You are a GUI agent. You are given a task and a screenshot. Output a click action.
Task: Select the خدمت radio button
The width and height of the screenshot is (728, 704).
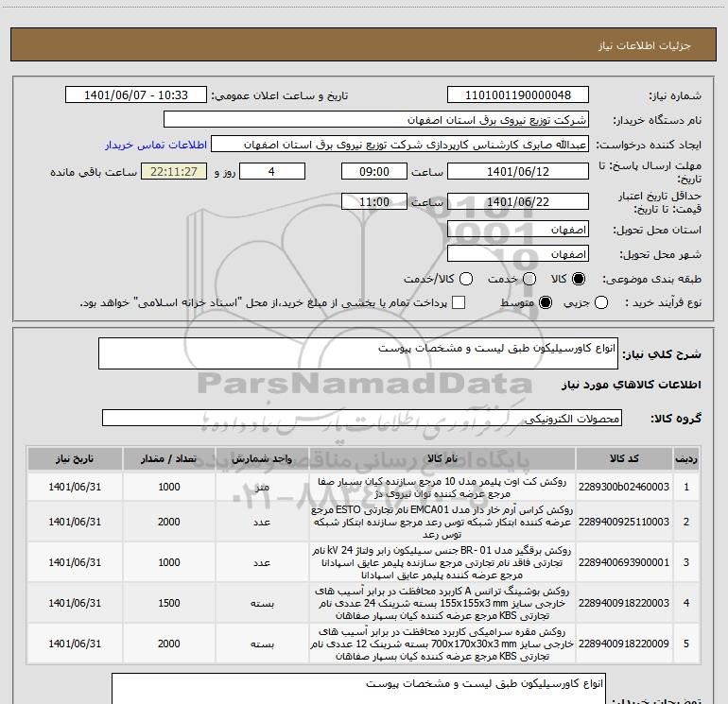(529, 279)
